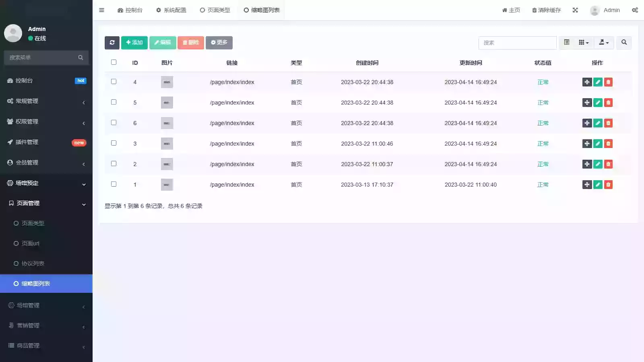Click inside the search input field
Screen dimensions: 644x362
(x=517, y=43)
